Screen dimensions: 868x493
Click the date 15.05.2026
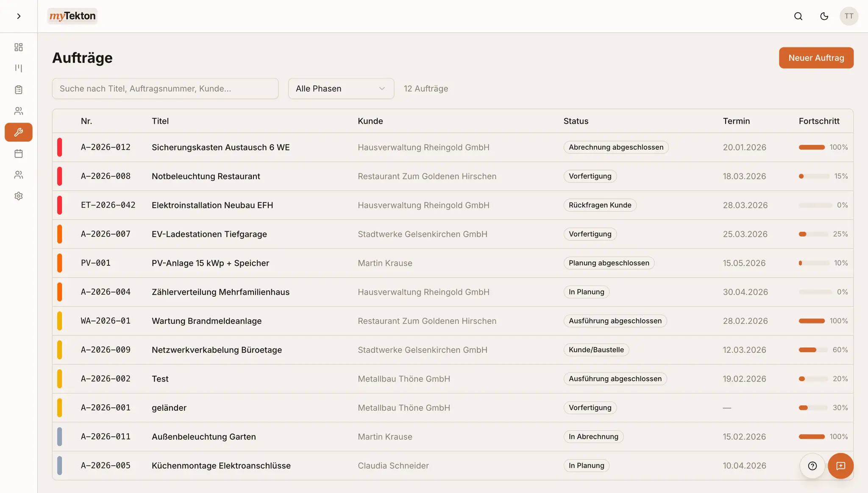point(744,263)
